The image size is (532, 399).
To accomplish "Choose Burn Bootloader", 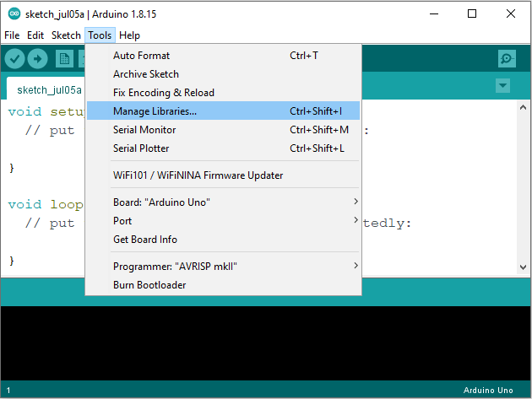I will tap(223, 285).
